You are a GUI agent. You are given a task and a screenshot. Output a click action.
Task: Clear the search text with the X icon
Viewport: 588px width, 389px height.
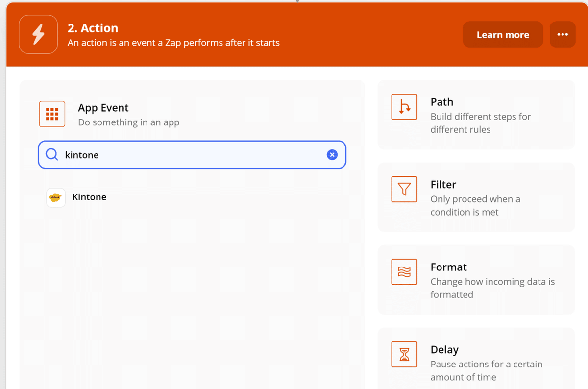(x=332, y=155)
